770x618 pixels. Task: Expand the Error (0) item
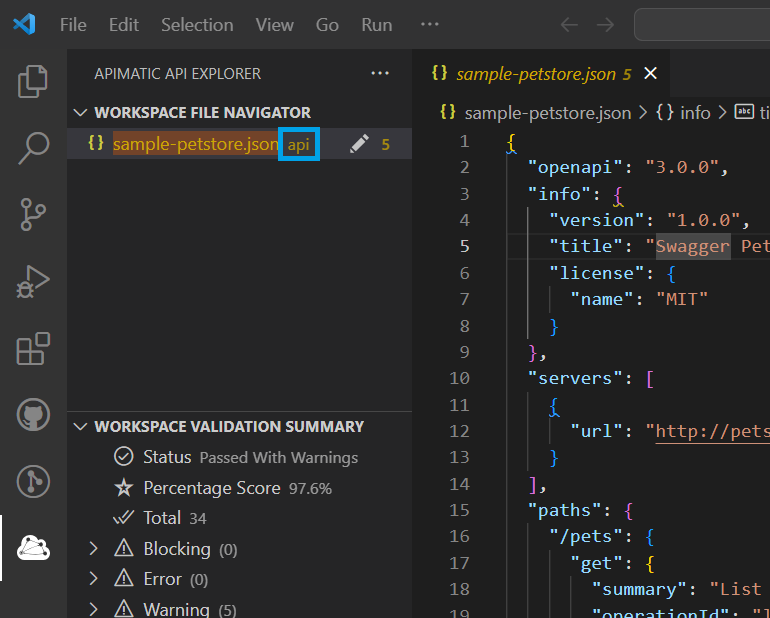point(93,579)
